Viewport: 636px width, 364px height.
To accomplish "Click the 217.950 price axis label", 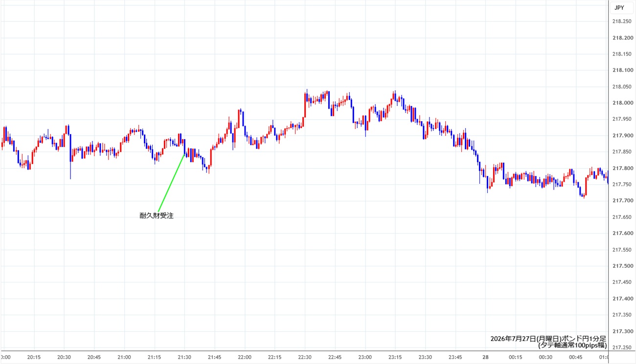I will tap(621, 119).
